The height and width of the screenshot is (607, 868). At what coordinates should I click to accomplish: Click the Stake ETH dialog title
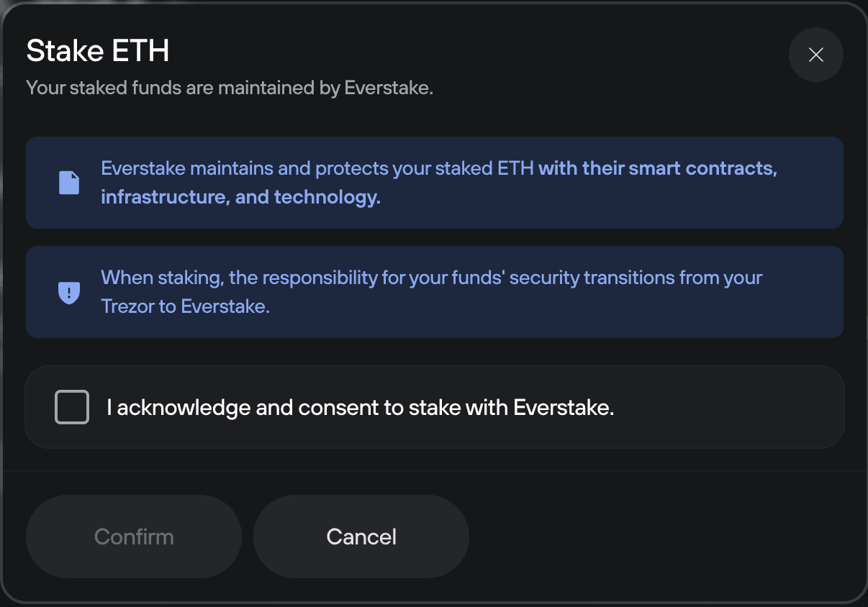click(x=98, y=50)
